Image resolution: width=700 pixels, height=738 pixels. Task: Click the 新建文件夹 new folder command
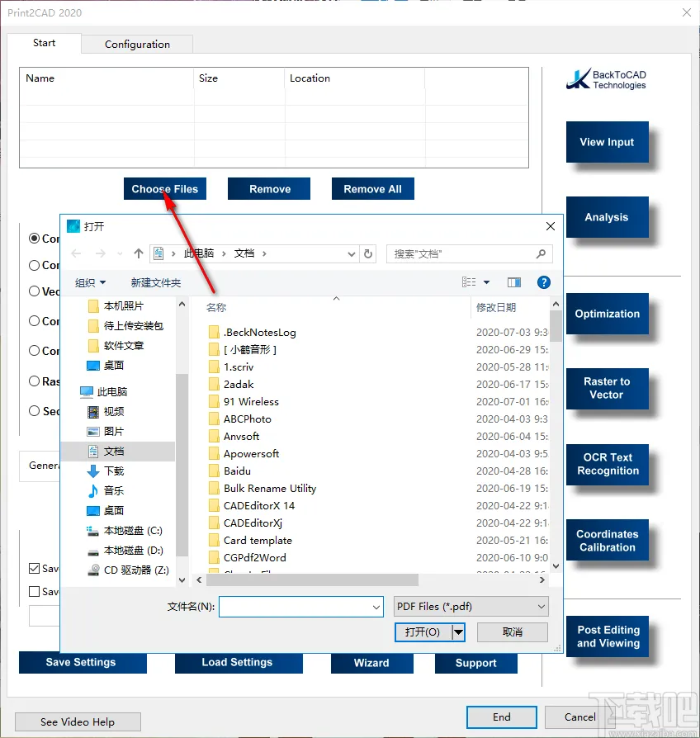tap(156, 282)
